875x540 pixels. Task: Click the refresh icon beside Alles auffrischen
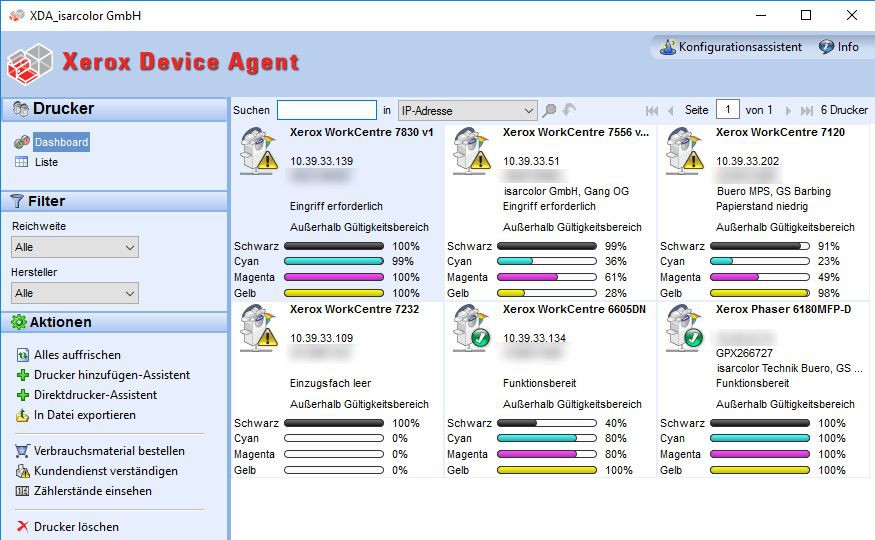pyautogui.click(x=22, y=355)
